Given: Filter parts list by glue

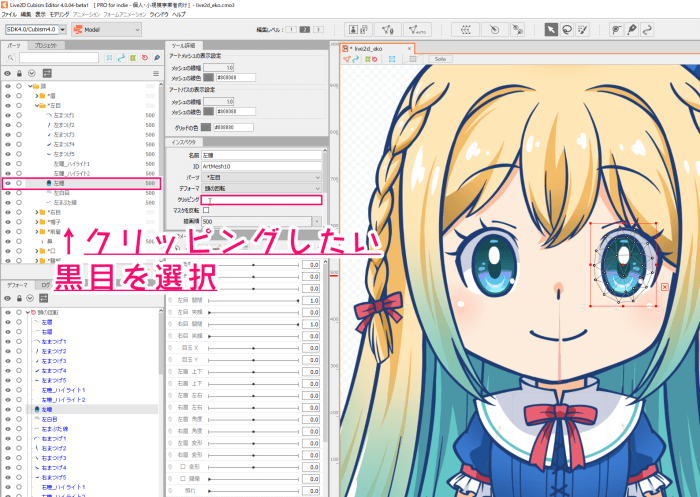Looking at the screenshot, I should point(157,58).
